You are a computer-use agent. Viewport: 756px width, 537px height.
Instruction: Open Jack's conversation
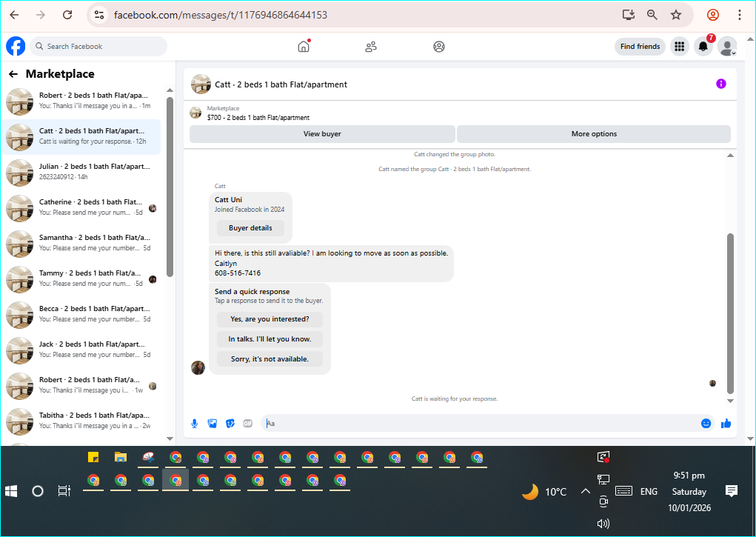pos(82,350)
